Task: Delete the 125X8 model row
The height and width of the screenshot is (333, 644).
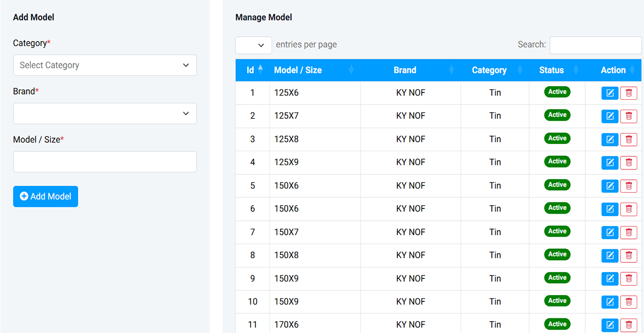Action: pyautogui.click(x=628, y=140)
